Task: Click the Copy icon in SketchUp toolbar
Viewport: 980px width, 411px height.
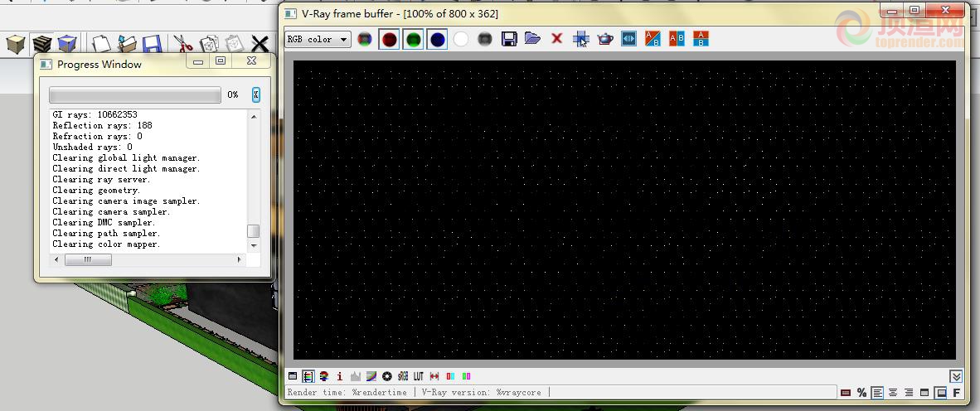Action: click(209, 44)
